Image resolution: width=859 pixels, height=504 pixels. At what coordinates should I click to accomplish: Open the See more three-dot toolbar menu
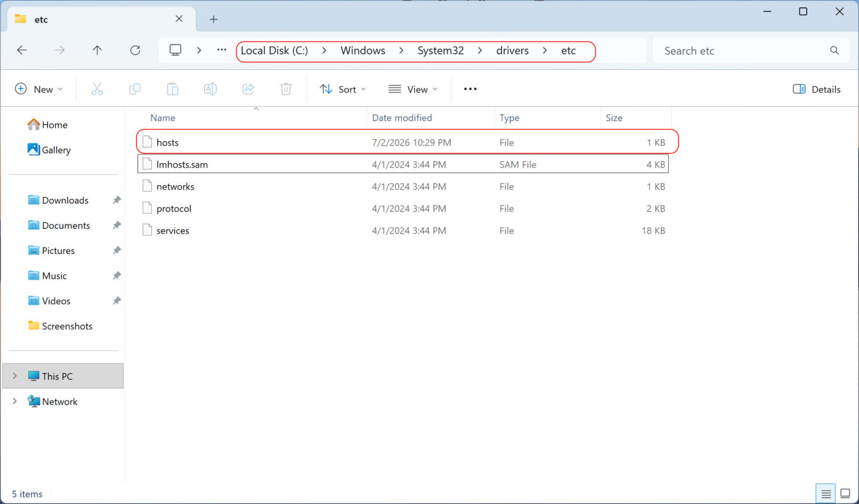(470, 89)
